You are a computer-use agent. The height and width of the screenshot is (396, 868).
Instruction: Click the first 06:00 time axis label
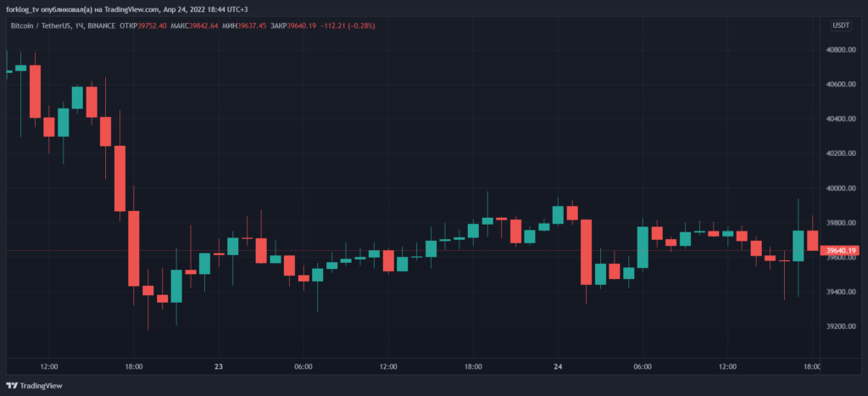point(303,366)
